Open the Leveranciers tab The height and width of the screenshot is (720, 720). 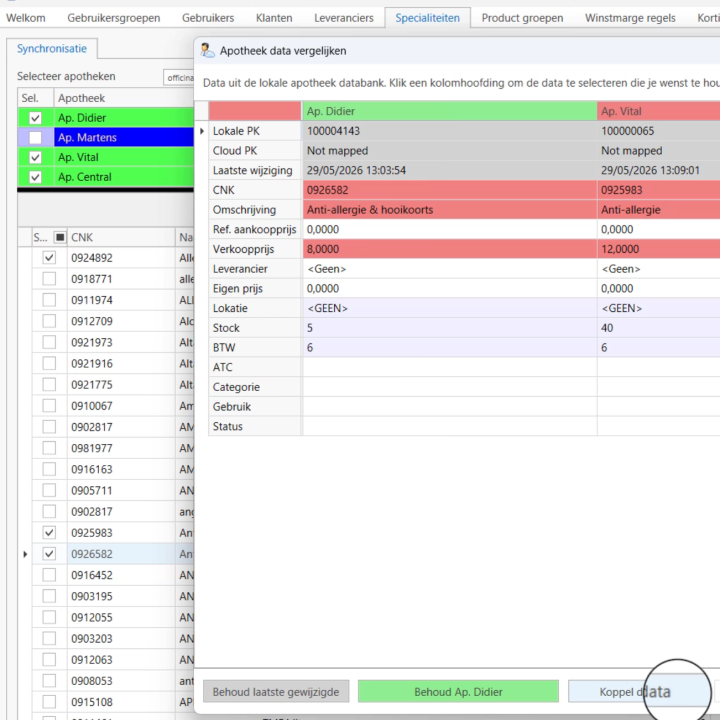pyautogui.click(x=344, y=18)
